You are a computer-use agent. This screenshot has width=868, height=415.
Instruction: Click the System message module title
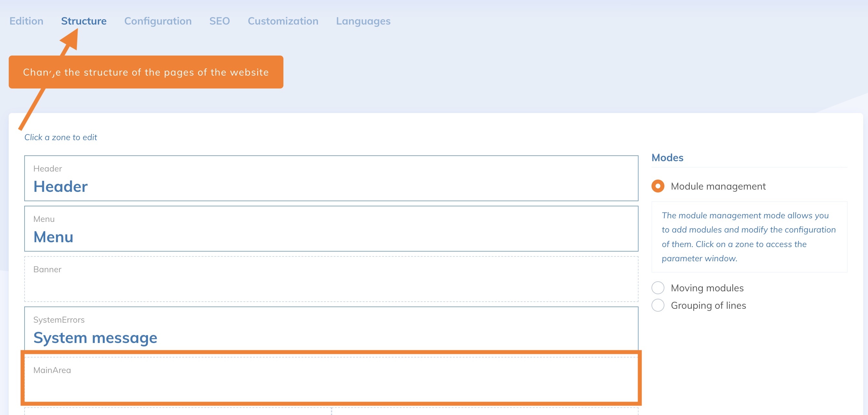(x=95, y=337)
